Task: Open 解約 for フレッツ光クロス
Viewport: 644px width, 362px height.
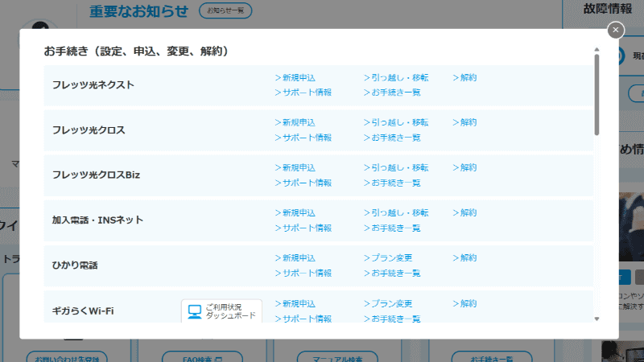Action: [x=464, y=122]
